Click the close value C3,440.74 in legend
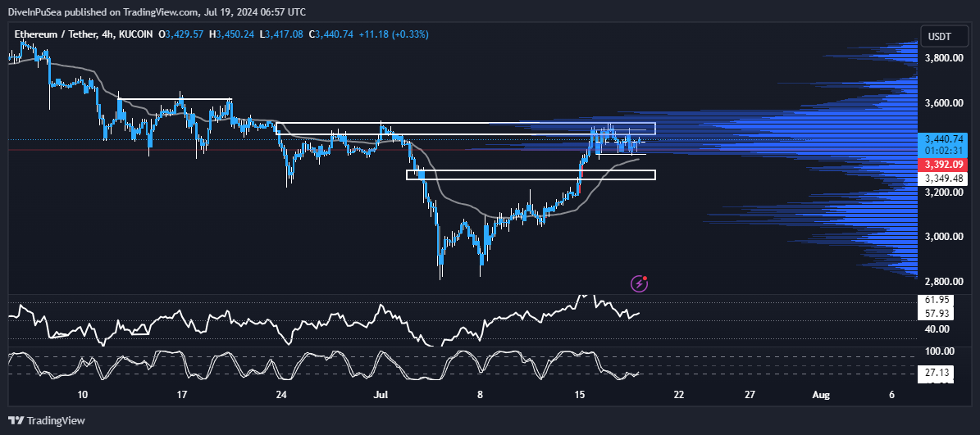 (330, 35)
